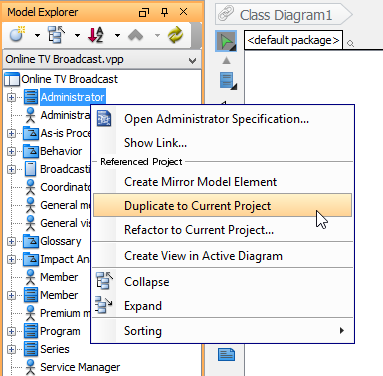383x376 pixels.
Task: Click the General visitor actor icon
Action: tap(30, 223)
